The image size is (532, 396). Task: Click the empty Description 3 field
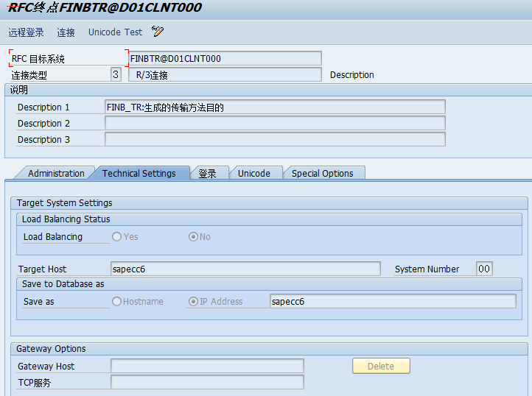click(x=275, y=139)
